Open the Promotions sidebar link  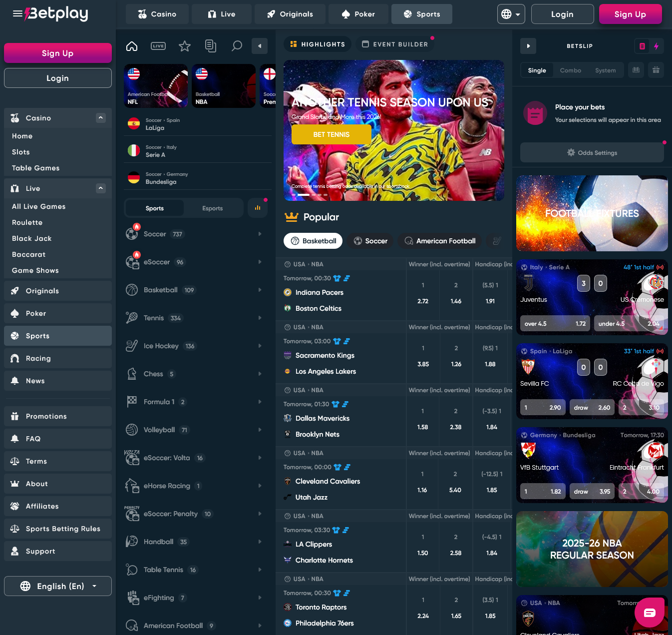tap(58, 416)
